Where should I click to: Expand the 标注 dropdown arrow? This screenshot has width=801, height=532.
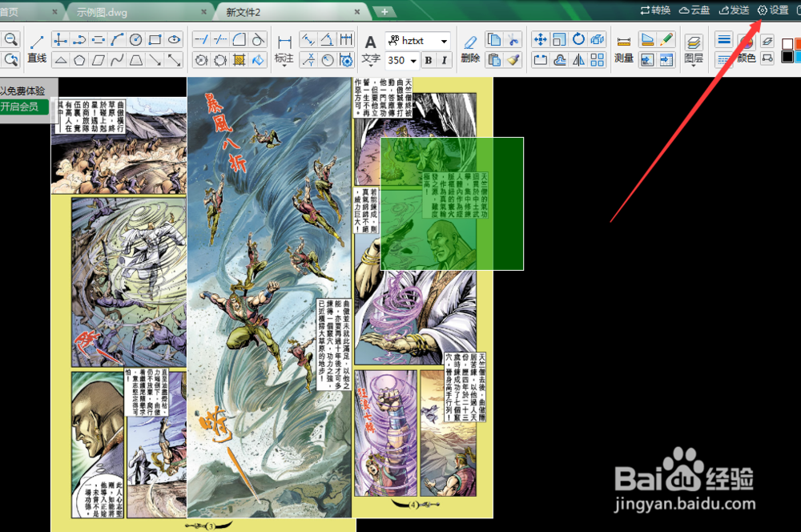284,66
